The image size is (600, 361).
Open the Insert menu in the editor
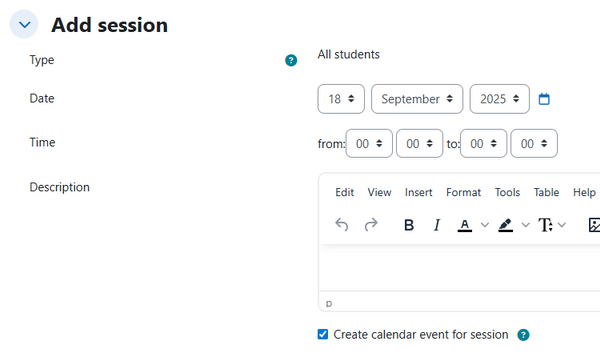[x=418, y=192]
